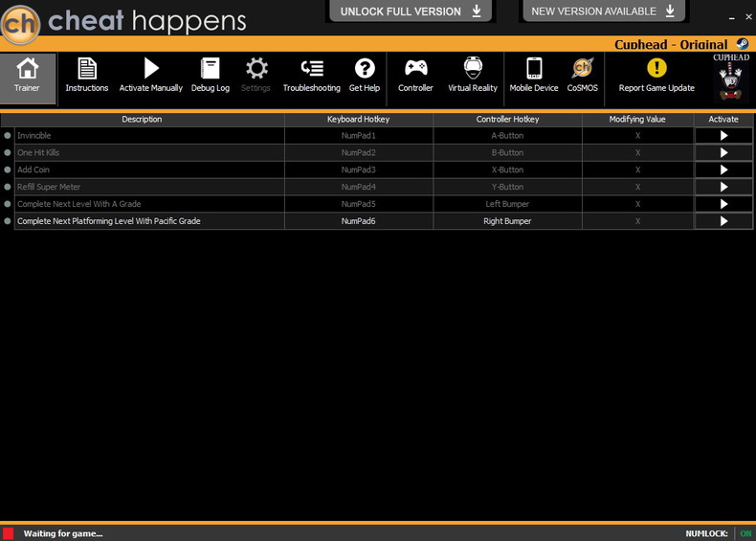Click the Cuphead game cover thumbnail
Screen dimensions: 756x541
click(731, 78)
